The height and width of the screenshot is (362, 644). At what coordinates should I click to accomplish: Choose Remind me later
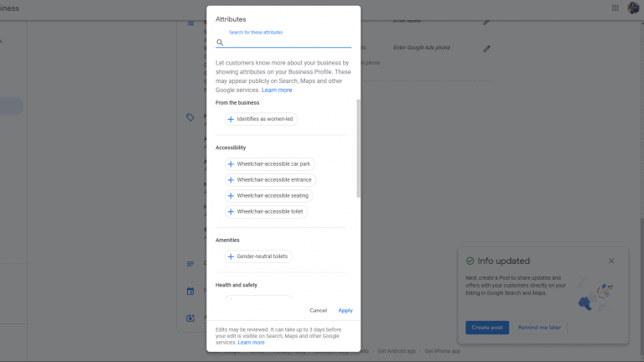[539, 328]
